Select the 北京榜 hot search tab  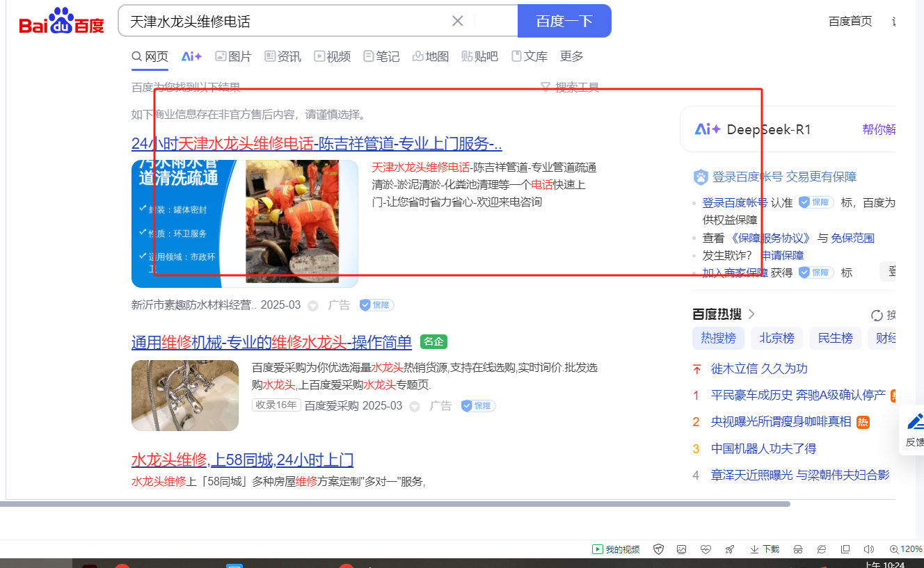point(776,339)
